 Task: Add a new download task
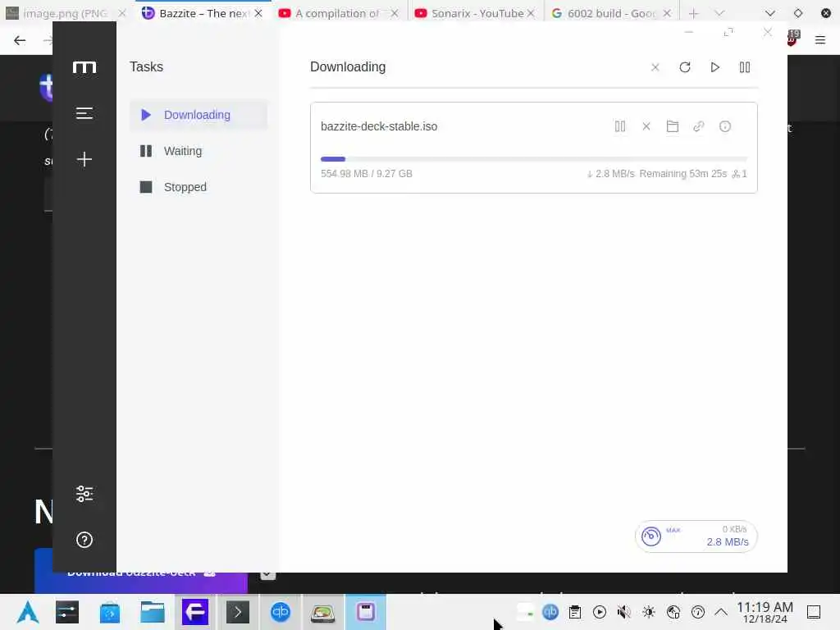click(84, 159)
